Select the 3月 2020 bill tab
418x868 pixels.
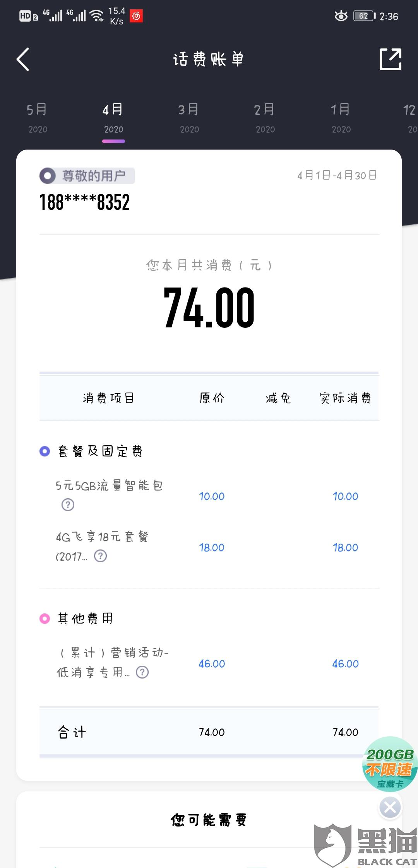189,118
